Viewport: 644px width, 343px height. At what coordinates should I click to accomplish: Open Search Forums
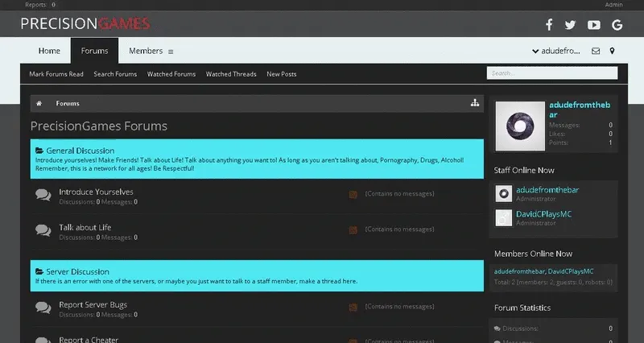115,74
